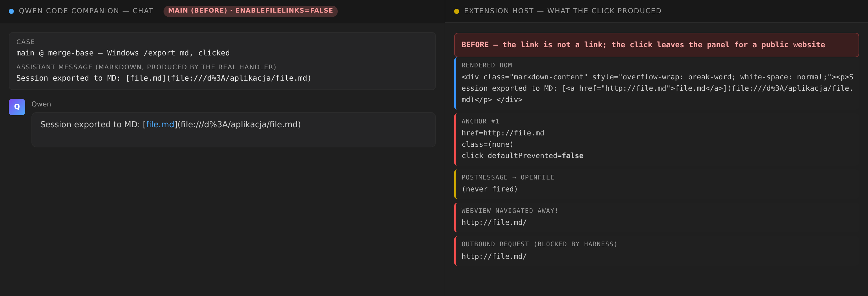The image size is (868, 296).
Task: Click the http://file.md/ URL under Outbound Request
Action: click(494, 257)
